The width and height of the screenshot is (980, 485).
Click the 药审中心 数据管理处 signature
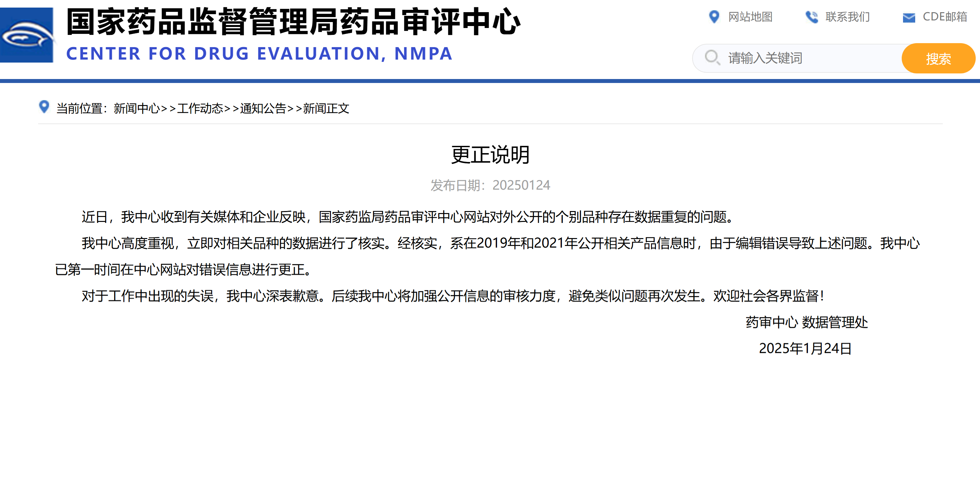click(806, 322)
